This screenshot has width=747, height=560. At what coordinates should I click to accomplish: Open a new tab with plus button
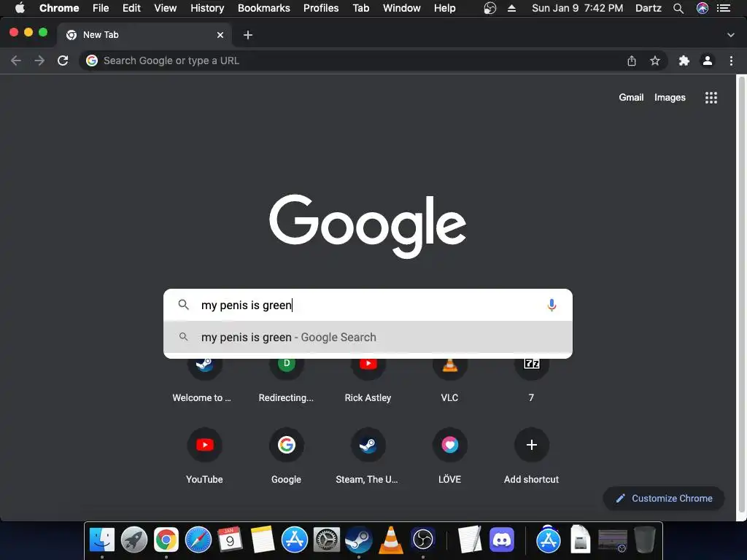click(248, 35)
